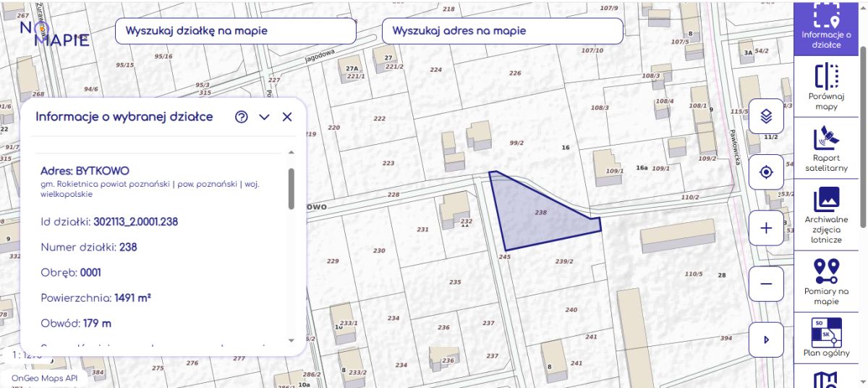Image resolution: width=868 pixels, height=388 pixels.
Task: Open the Plan ogólny layer
Action: [825, 339]
